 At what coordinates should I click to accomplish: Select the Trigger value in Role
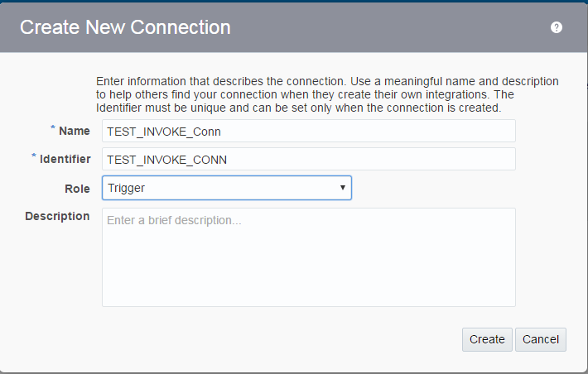(x=127, y=188)
